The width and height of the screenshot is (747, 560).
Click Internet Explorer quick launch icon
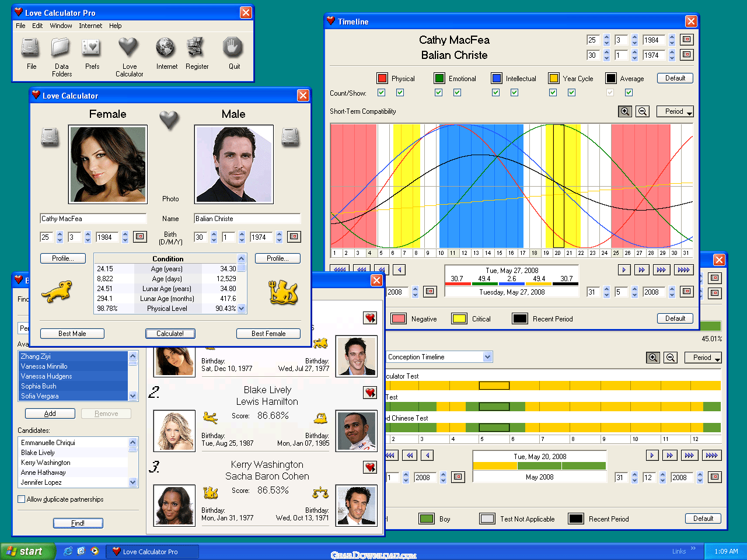[x=68, y=551]
